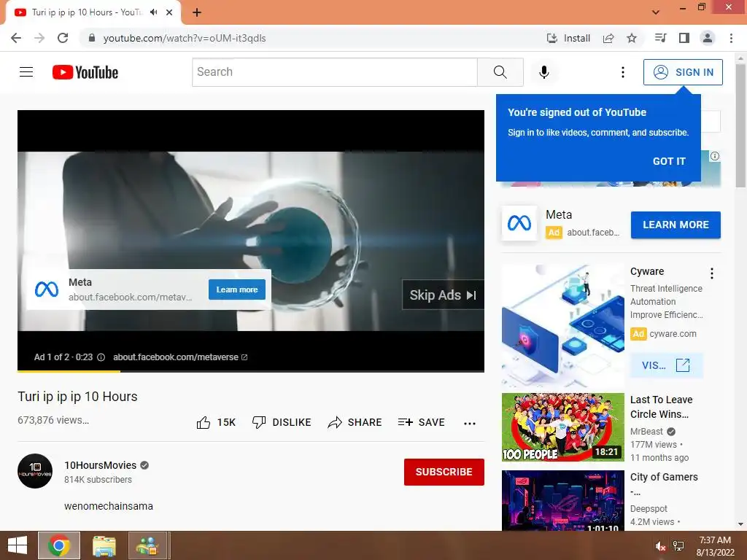
Task: Click the YouTube logo
Action: pos(85,72)
